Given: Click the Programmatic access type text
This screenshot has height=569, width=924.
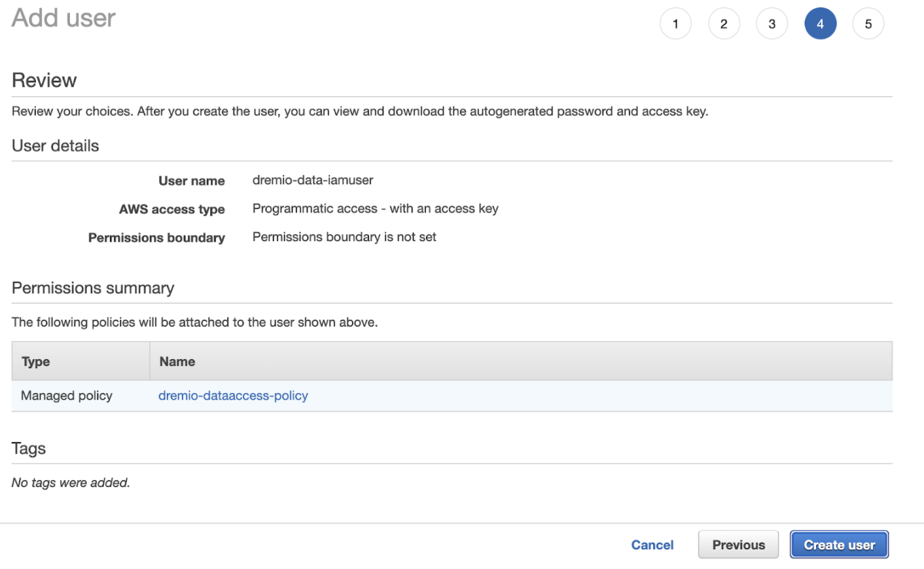Looking at the screenshot, I should click(375, 208).
